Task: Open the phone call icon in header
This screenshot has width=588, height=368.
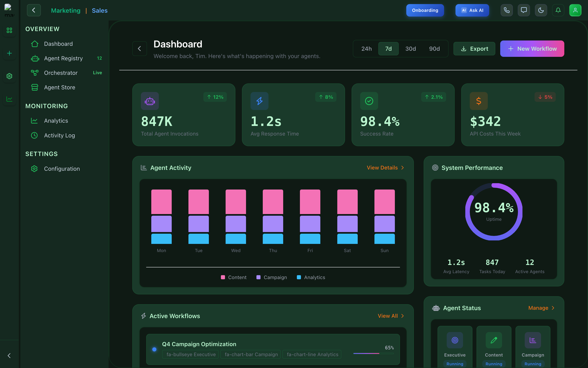Action: (x=507, y=10)
